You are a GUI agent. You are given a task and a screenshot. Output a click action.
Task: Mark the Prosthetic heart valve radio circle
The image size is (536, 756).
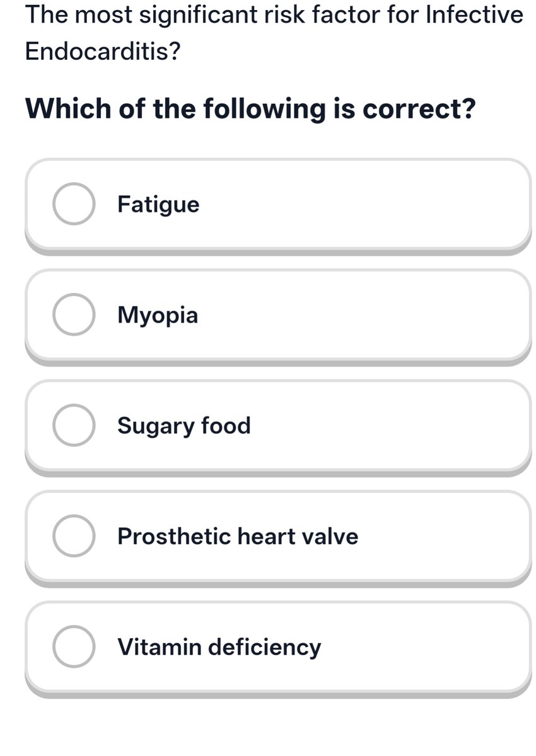click(x=74, y=536)
